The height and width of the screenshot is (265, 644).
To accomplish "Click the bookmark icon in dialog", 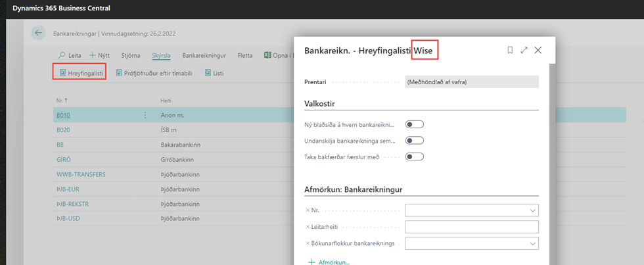I will (510, 50).
